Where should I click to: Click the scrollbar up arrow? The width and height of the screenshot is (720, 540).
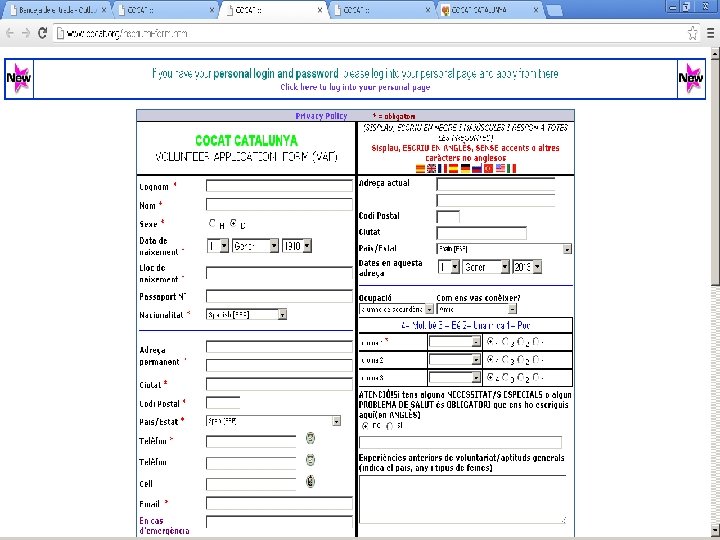pos(715,53)
